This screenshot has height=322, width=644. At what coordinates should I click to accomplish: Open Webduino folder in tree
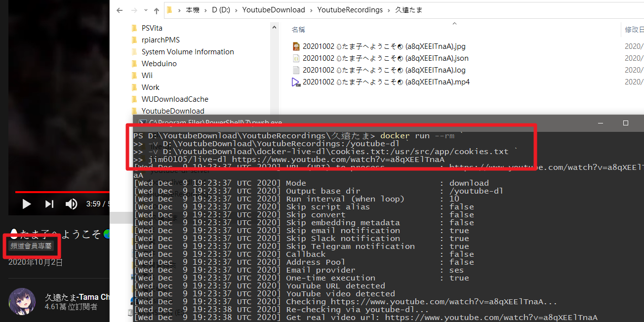tap(159, 64)
